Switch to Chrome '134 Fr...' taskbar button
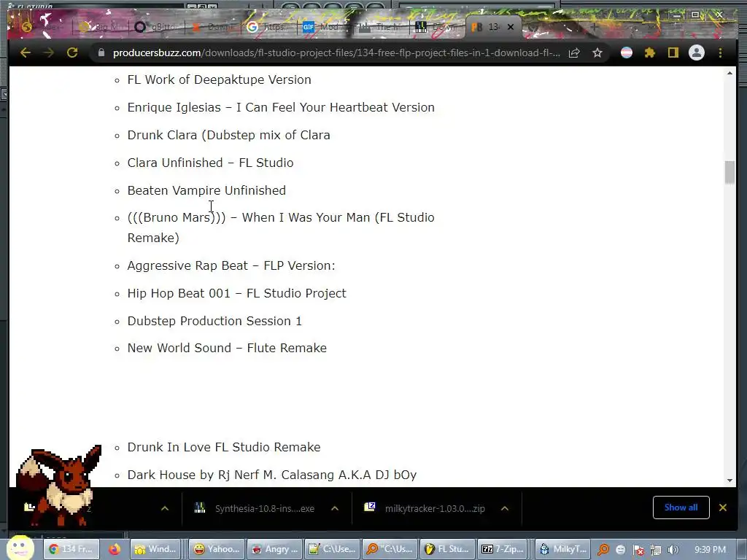This screenshot has height=560, width=747. point(71,549)
